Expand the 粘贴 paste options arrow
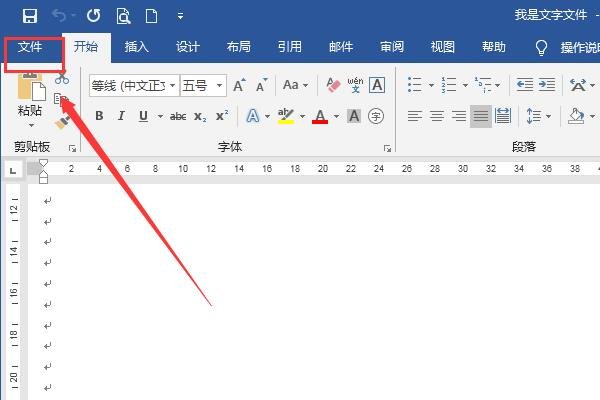This screenshot has width=600, height=400. 31,125
